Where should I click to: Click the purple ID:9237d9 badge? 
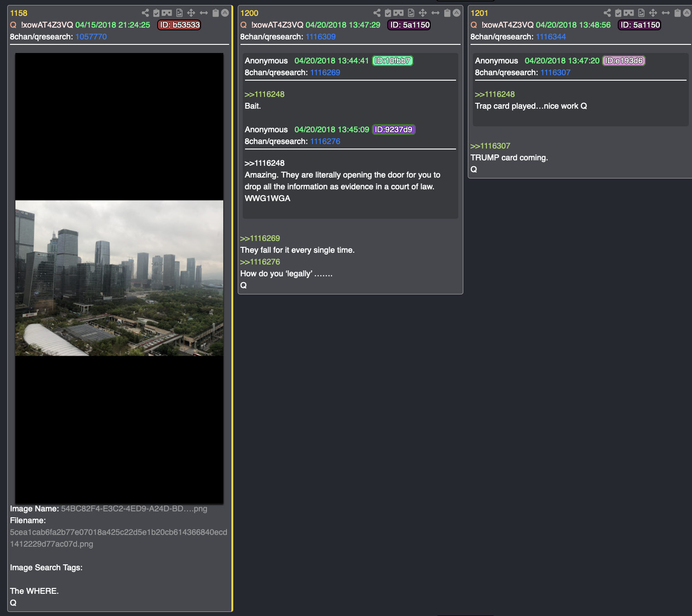(393, 130)
